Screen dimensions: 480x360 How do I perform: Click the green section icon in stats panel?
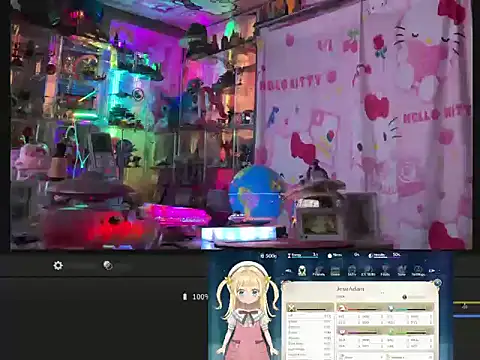pos(391,331)
